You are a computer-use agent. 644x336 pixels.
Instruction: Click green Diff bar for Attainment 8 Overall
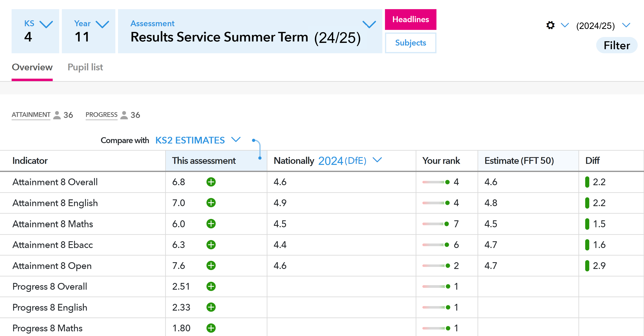[587, 182]
